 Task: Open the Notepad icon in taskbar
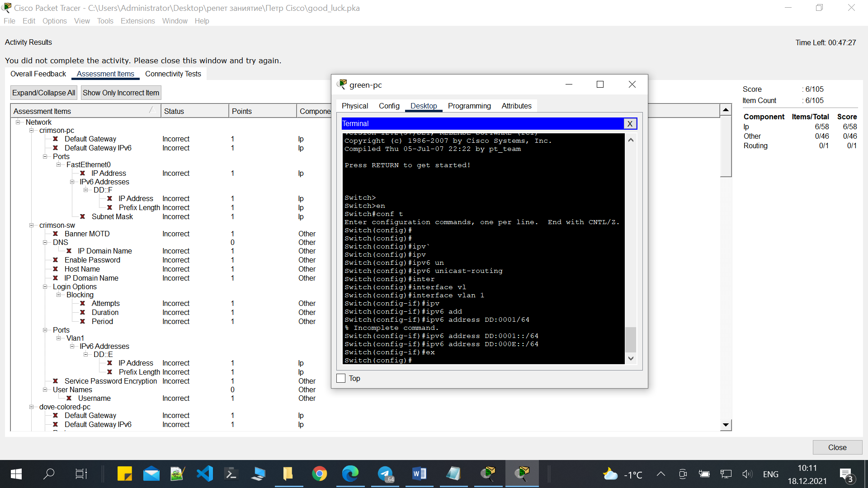pos(453,474)
